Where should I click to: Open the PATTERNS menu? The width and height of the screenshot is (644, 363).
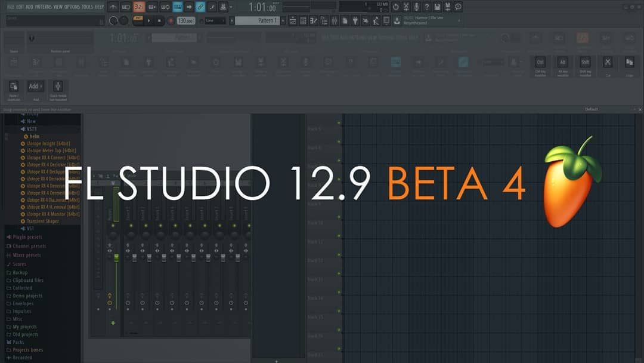coord(44,7)
